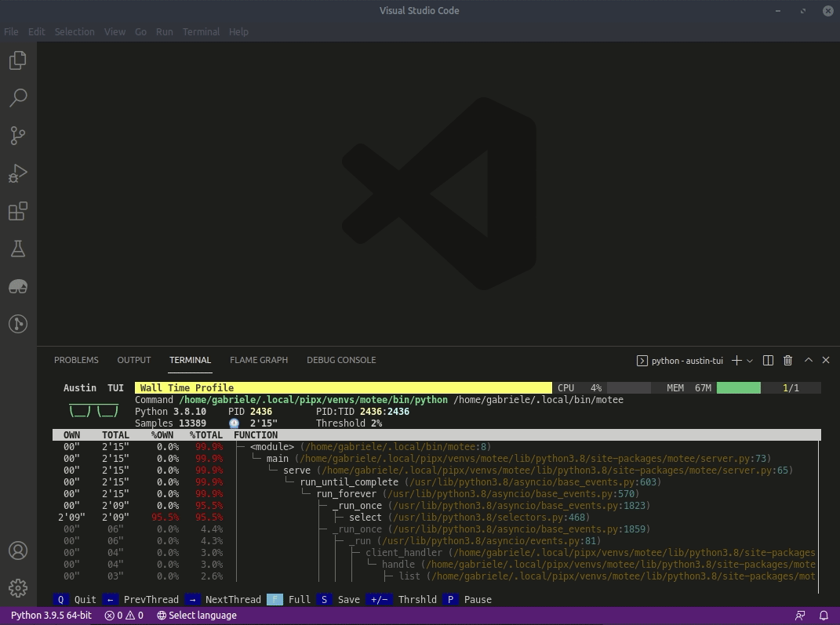Open the Extensions view
The width and height of the screenshot is (840, 625).
point(18,211)
